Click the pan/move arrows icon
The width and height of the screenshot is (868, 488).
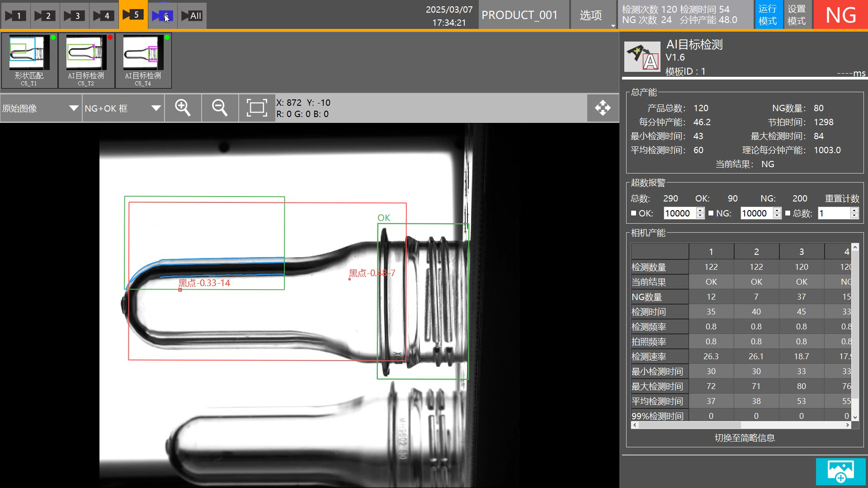[x=603, y=108]
